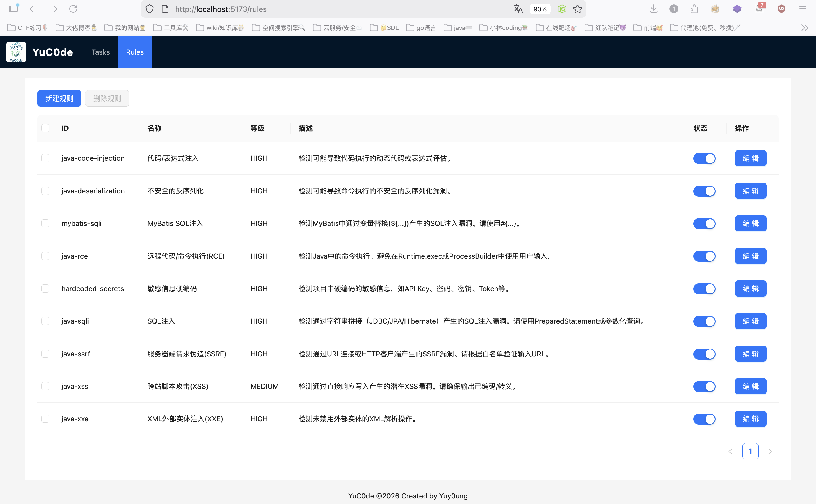Click the YuC0de logo icon
Screen dimensions: 816x504
16,52
